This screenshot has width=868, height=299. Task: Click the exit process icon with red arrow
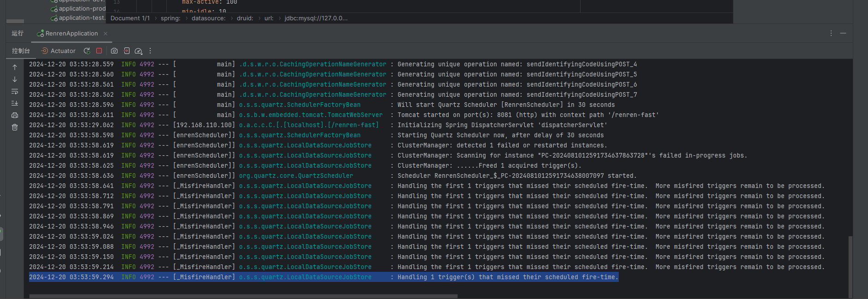tap(126, 51)
